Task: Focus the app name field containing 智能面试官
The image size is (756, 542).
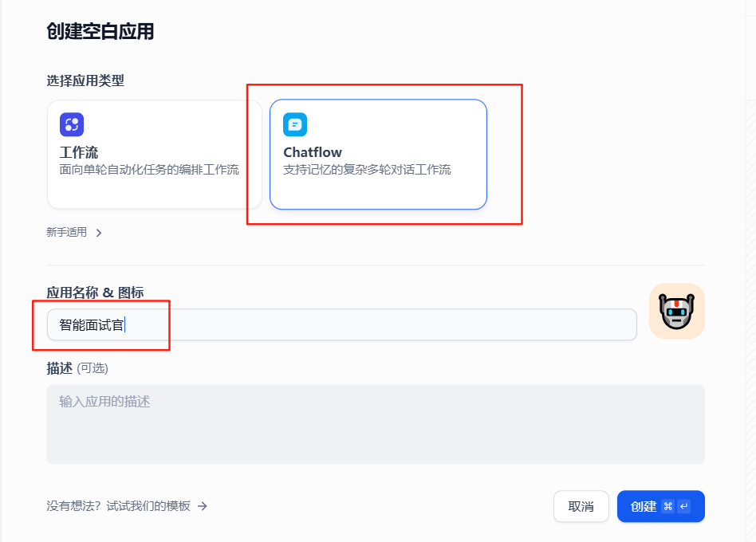Action: [342, 324]
